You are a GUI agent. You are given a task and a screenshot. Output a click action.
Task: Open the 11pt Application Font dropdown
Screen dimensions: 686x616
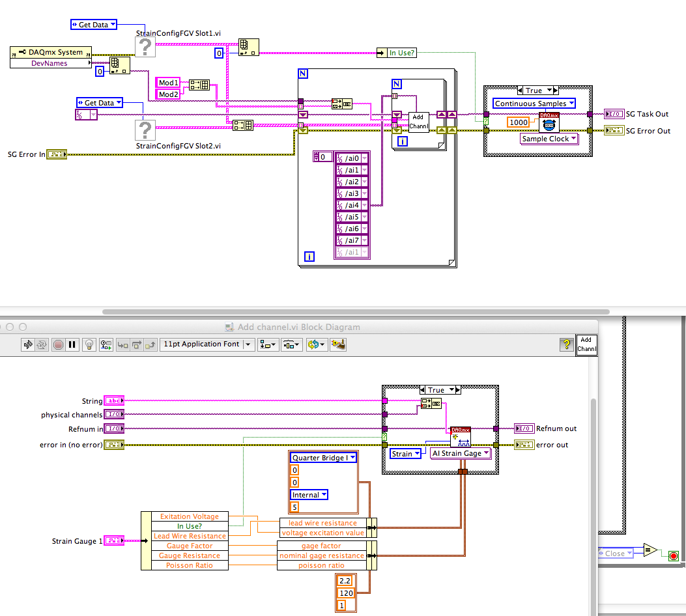click(207, 344)
